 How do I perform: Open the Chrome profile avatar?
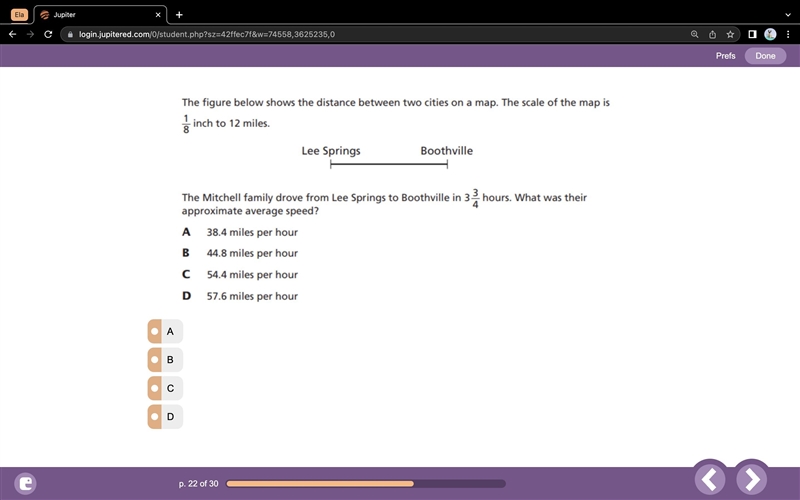click(770, 34)
